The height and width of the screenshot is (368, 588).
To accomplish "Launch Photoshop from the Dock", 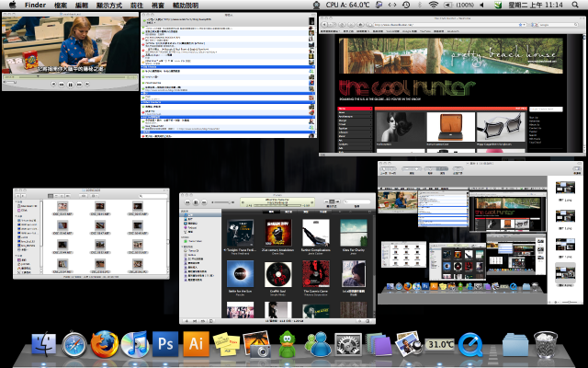I will tap(165, 345).
